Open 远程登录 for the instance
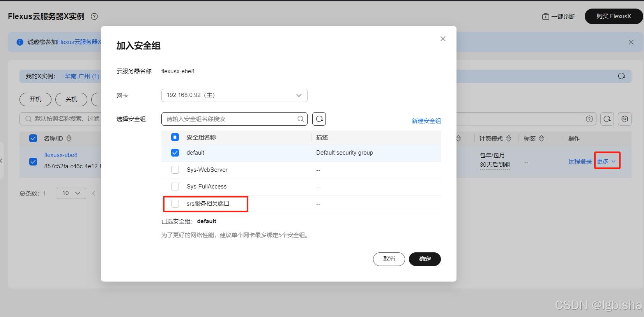This screenshot has height=317, width=644. pyautogui.click(x=580, y=161)
